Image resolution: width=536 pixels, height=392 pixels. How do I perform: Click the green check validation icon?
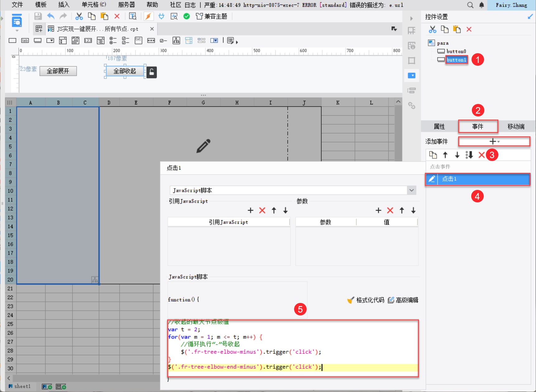pos(187,16)
